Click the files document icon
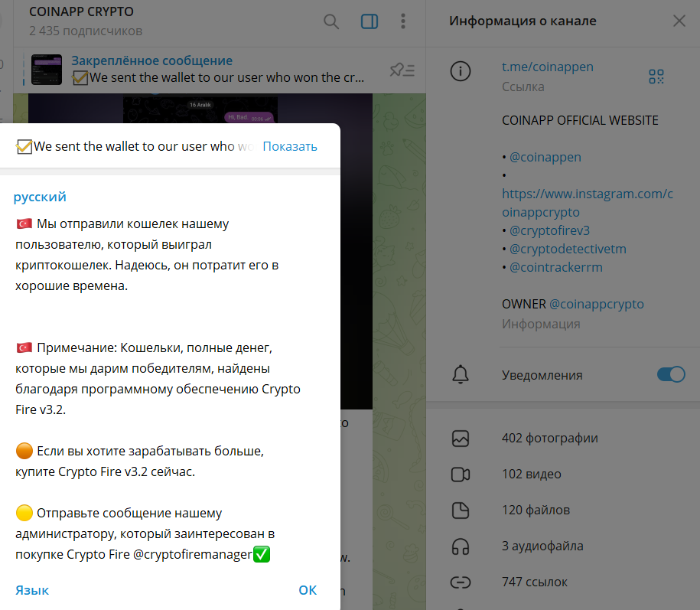The width and height of the screenshot is (700, 610). (461, 510)
